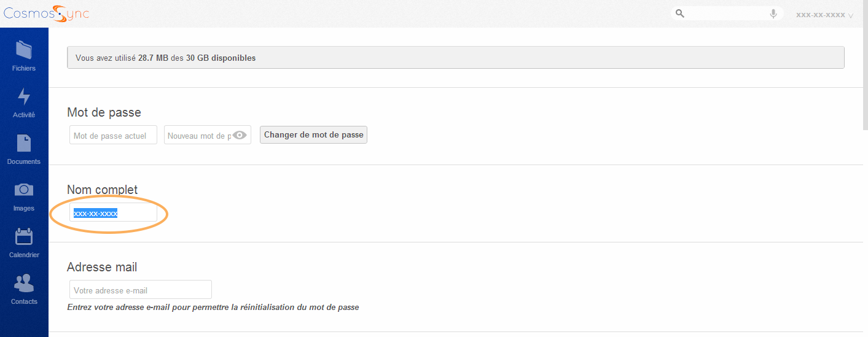Click the Adresse mail heading
Image resolution: width=868 pixels, height=337 pixels.
point(102,267)
